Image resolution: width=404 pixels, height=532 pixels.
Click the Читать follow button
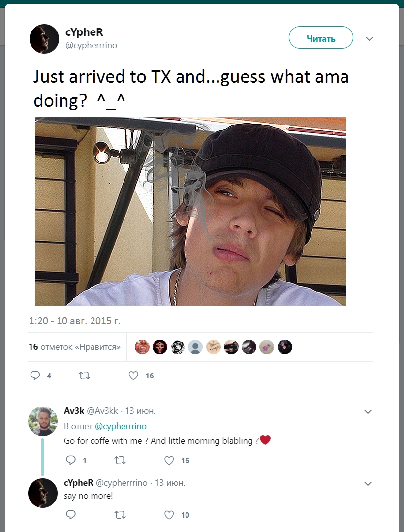[x=321, y=38]
